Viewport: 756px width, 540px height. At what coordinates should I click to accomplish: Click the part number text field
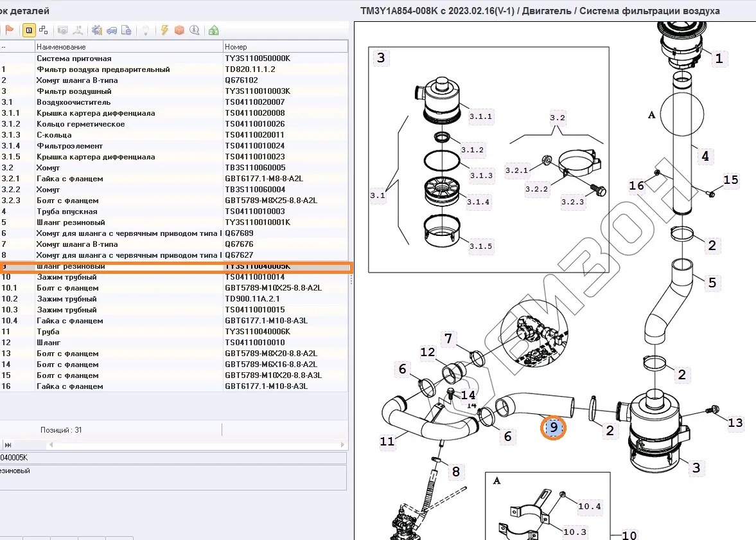pyautogui.click(x=173, y=458)
